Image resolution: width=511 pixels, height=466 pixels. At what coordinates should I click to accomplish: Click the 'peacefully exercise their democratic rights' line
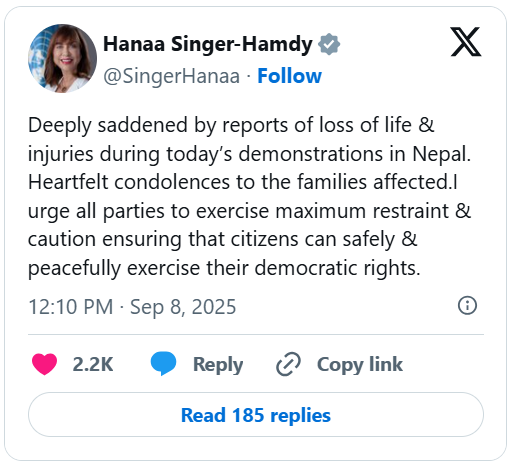(x=224, y=269)
